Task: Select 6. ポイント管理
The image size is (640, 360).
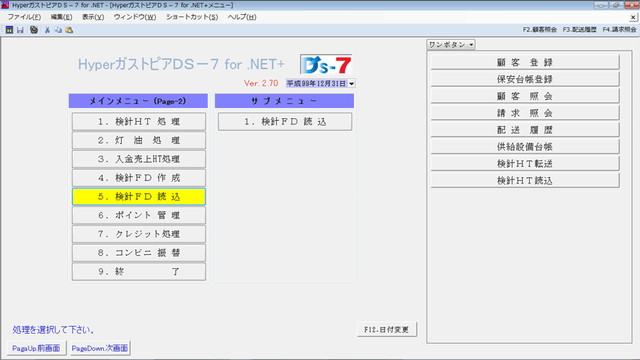Action: (x=139, y=216)
